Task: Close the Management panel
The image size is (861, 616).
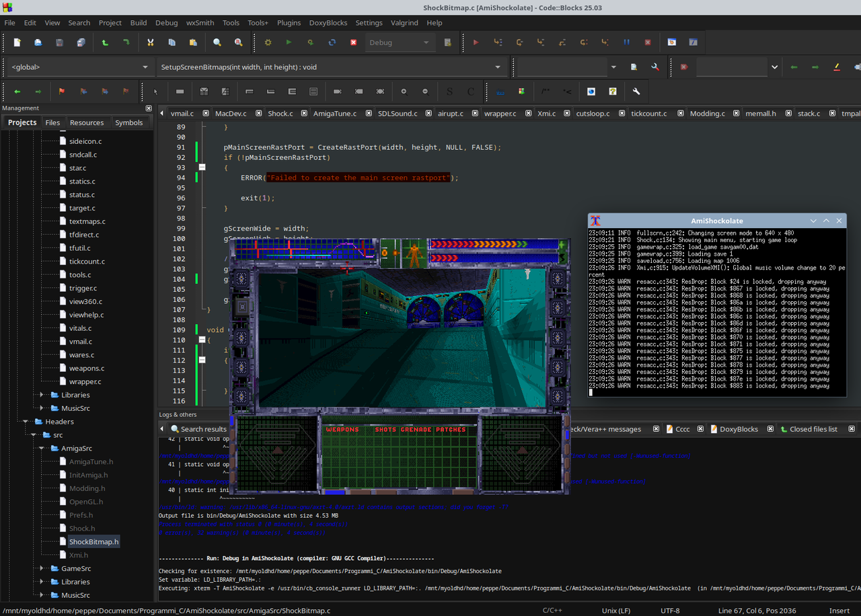Action: [x=149, y=108]
